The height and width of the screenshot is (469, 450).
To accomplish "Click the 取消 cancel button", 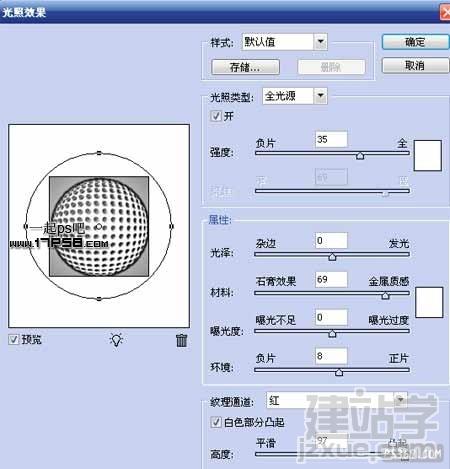I will point(415,65).
